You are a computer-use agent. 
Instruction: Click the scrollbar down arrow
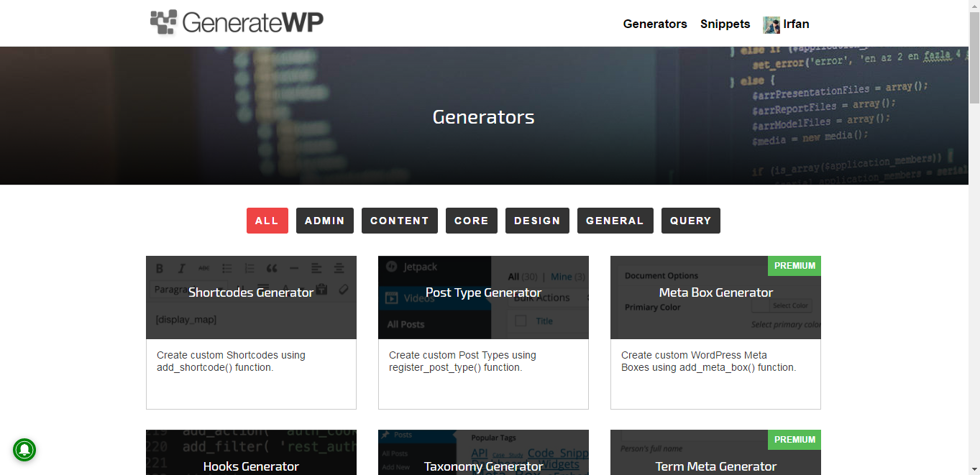click(x=974, y=469)
